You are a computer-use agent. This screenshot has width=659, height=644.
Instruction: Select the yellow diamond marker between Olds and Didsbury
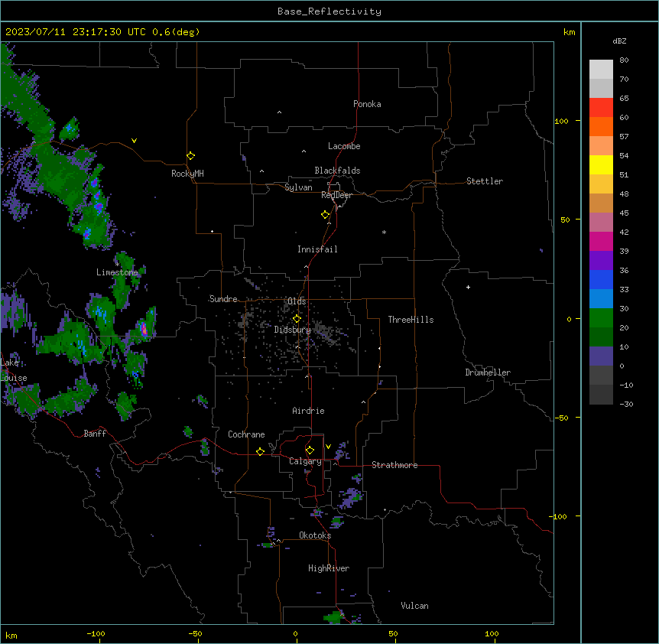tap(297, 319)
